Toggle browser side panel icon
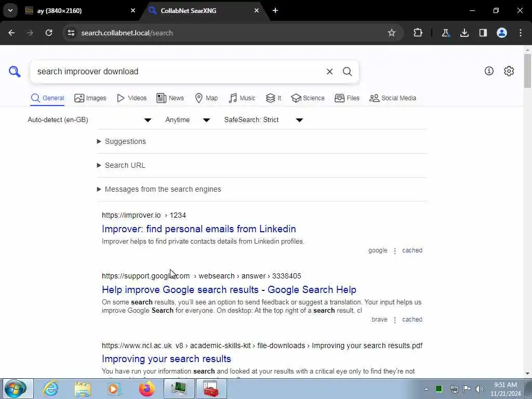 tap(483, 33)
